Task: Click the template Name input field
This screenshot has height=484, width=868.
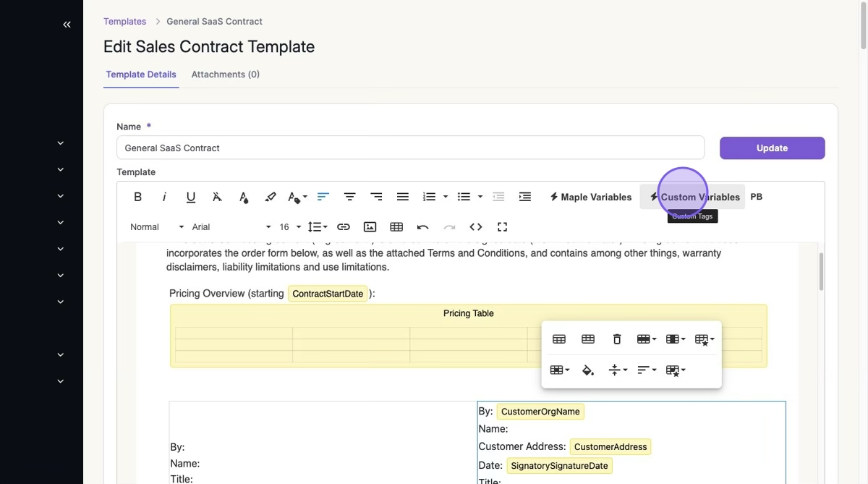Action: point(410,148)
